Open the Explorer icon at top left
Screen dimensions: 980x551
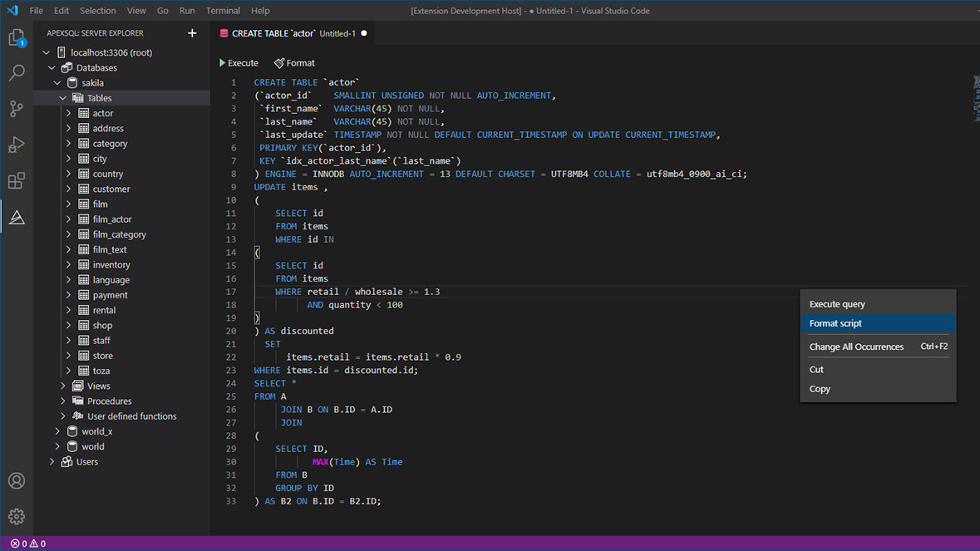coord(17,38)
